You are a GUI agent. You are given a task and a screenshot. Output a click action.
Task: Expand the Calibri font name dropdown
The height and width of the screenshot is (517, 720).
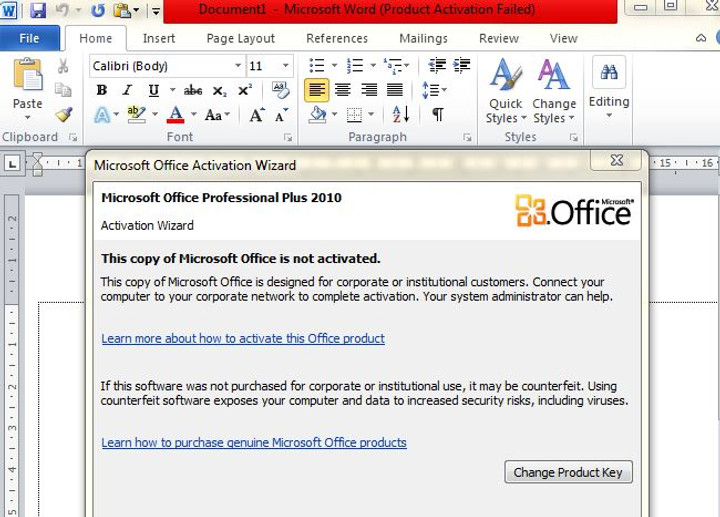(x=238, y=66)
